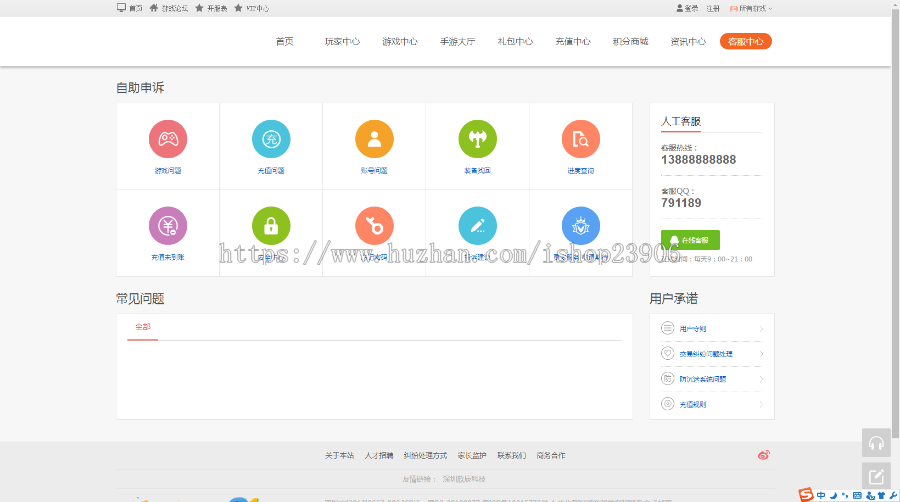Click the list icon beside 用户守则
Viewport: 900px width, 502px height.
(667, 328)
